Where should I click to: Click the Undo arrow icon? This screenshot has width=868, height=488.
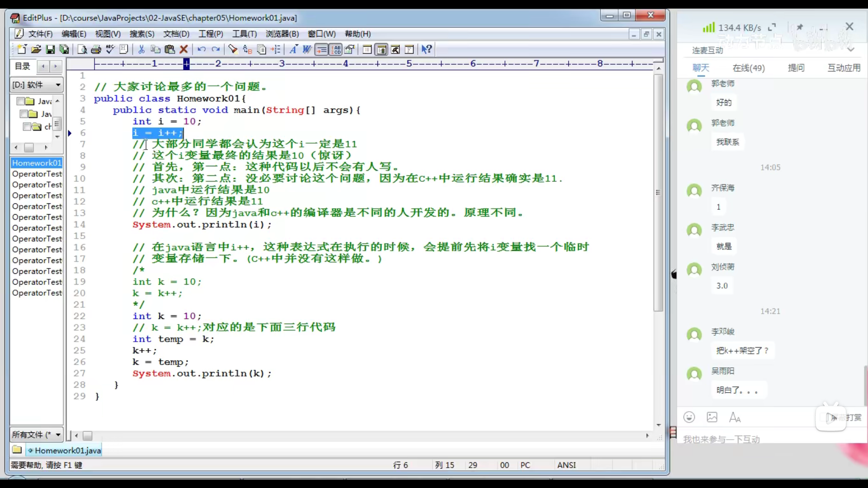coord(202,49)
